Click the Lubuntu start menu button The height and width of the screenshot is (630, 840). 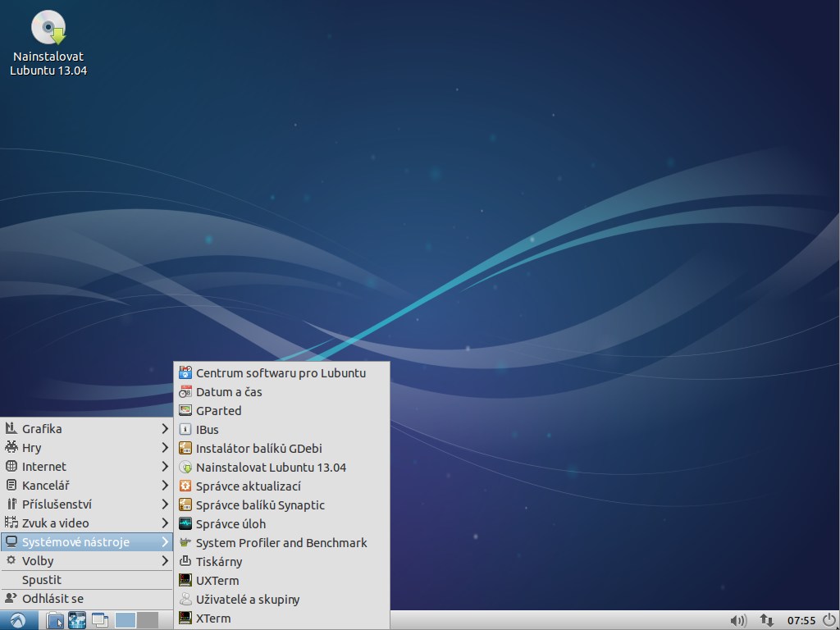click(x=19, y=620)
